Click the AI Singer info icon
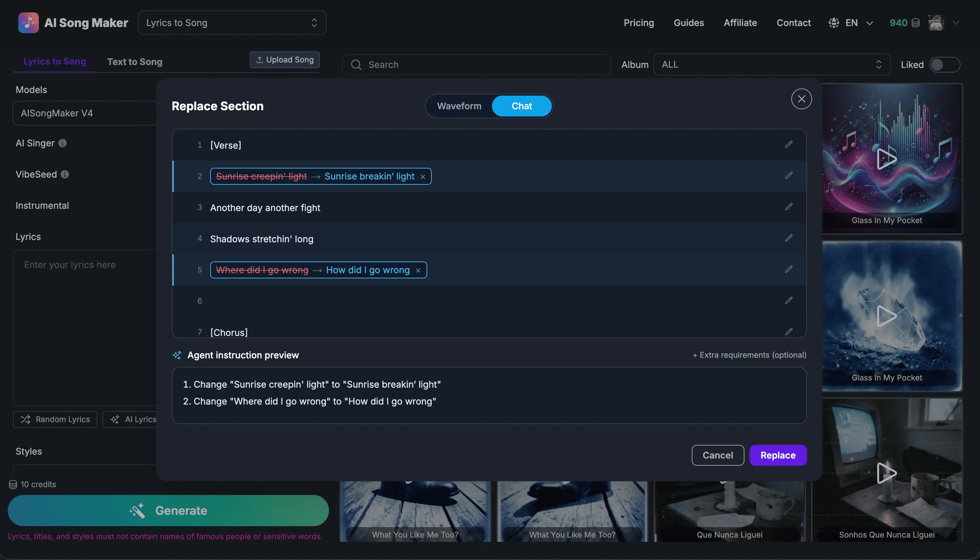 62,143
